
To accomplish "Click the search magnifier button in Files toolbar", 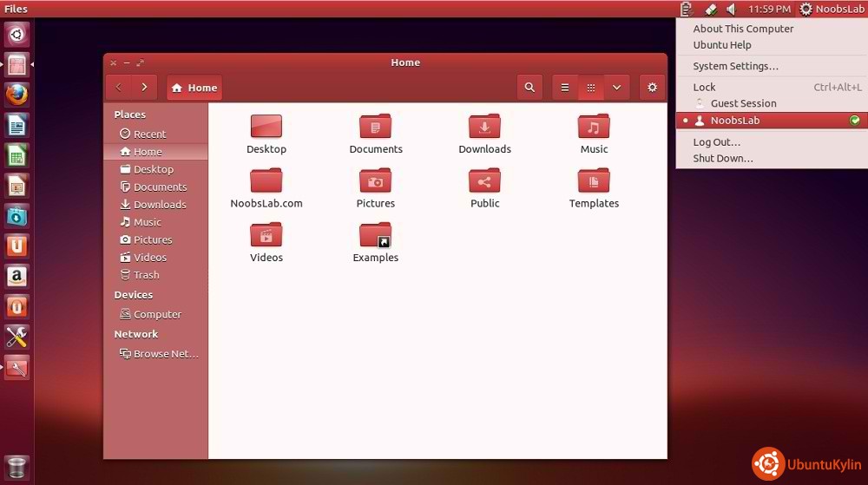I will [529, 88].
